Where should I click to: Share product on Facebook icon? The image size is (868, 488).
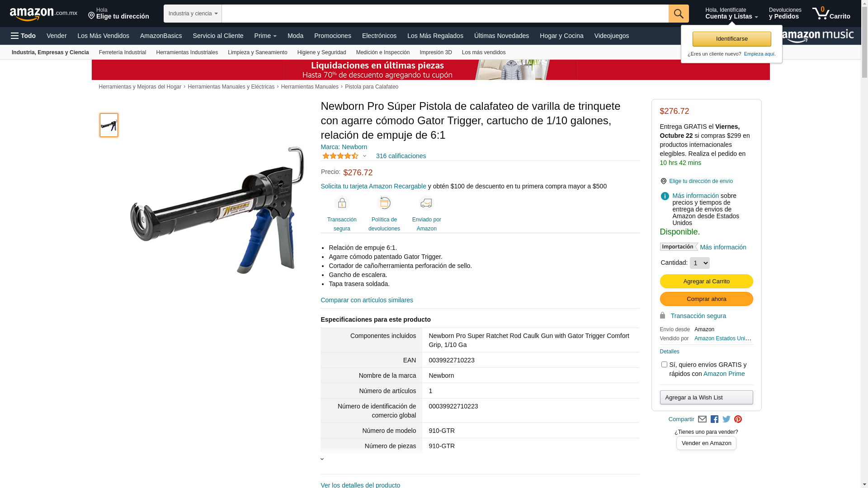click(714, 419)
